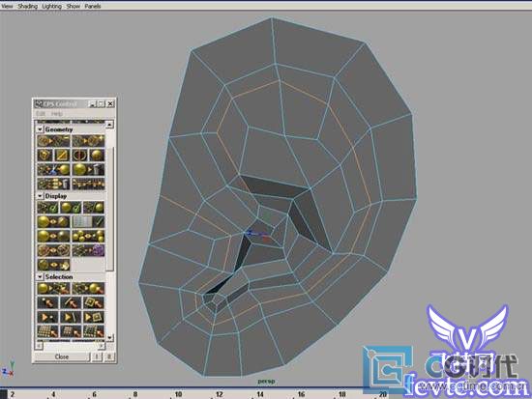
Task: Collapse the Selection section
Action: tap(40, 277)
